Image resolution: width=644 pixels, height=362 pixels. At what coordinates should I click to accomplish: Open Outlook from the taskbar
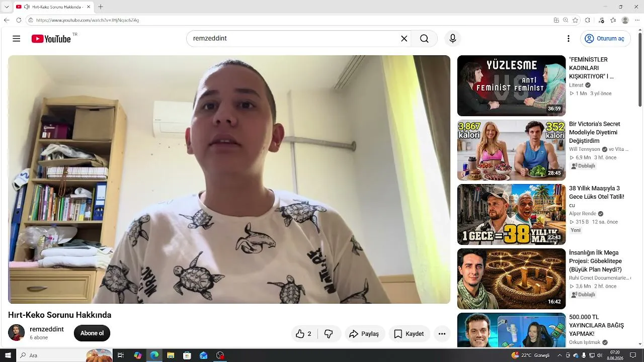click(x=203, y=355)
